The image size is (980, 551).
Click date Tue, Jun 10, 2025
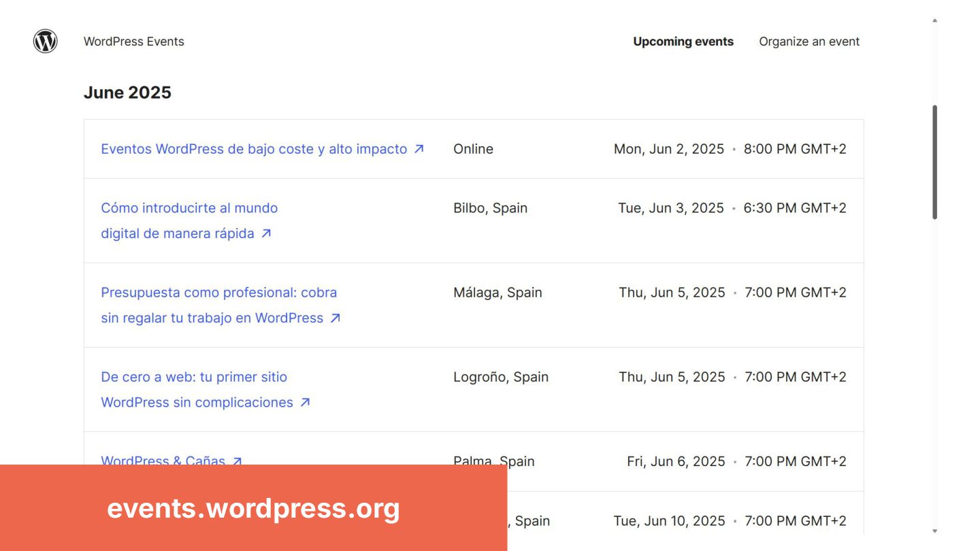[669, 521]
